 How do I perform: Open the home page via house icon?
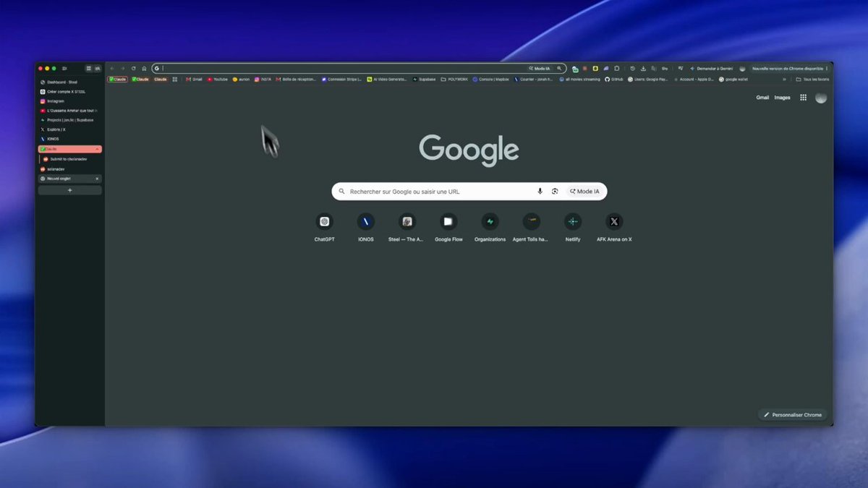click(144, 68)
